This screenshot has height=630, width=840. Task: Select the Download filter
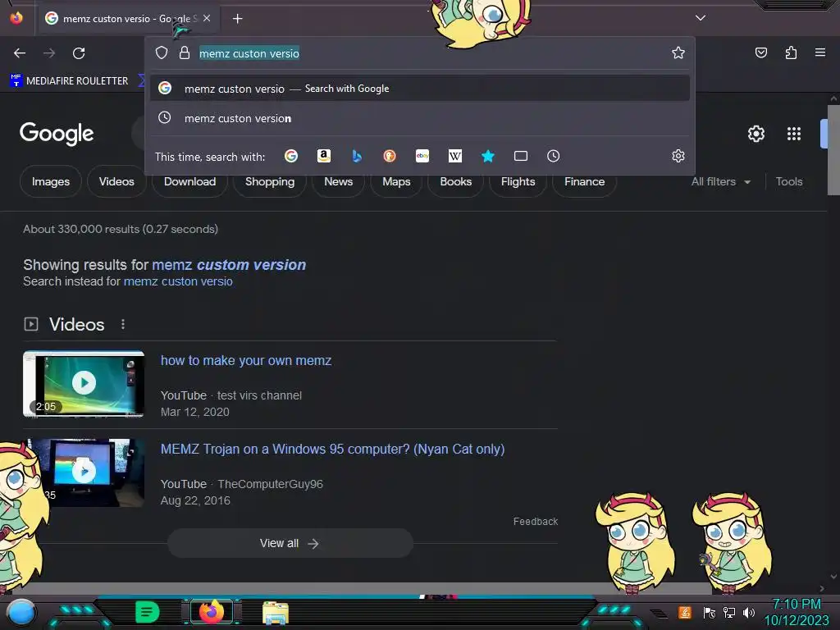(189, 181)
